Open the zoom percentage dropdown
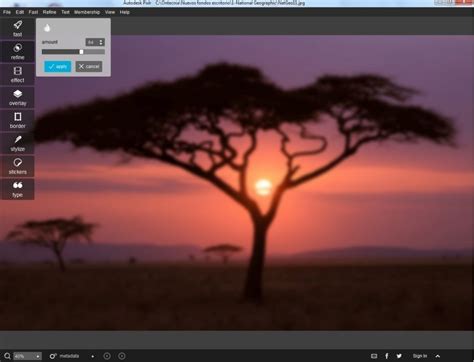Screen dimensions: 474x362 click(x=27, y=356)
